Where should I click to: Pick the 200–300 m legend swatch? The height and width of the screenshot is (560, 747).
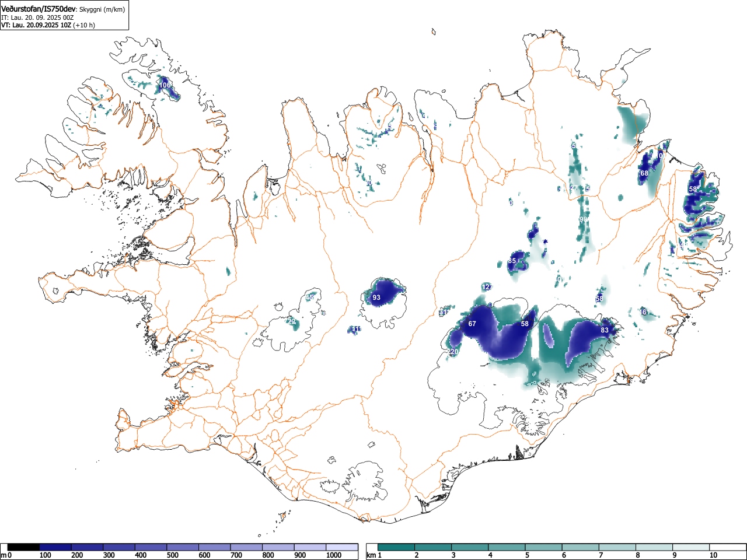pyautogui.click(x=88, y=547)
